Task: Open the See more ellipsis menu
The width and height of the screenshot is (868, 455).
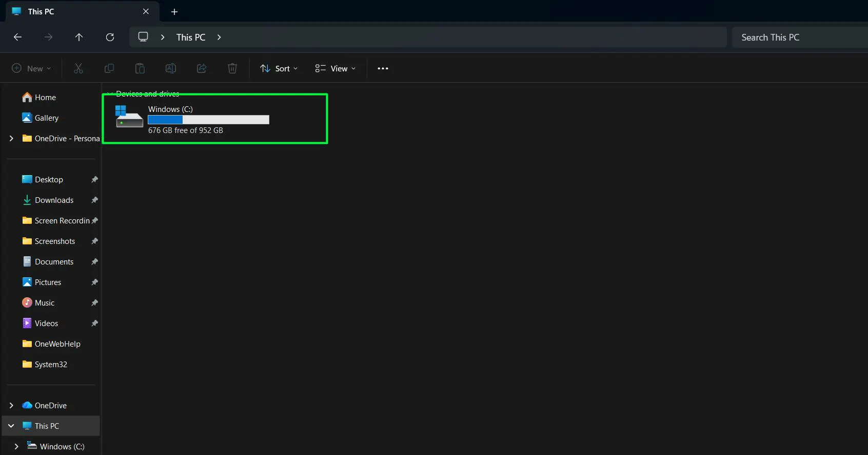Action: point(383,68)
